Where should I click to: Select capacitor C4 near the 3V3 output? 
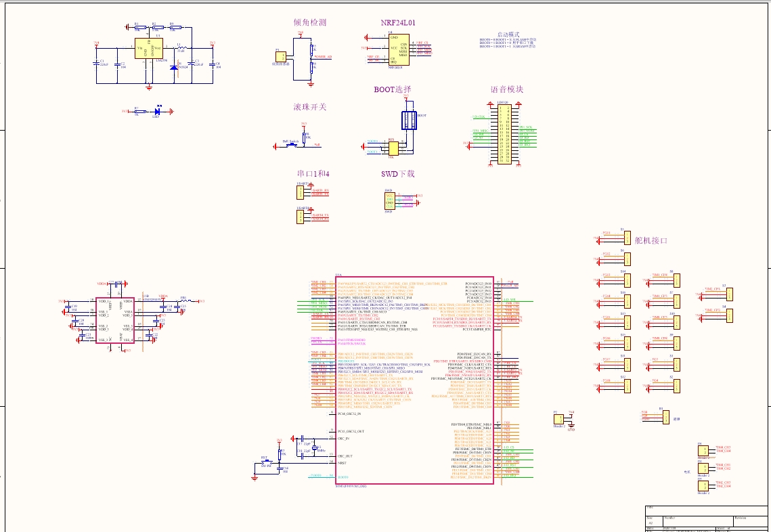[213, 64]
